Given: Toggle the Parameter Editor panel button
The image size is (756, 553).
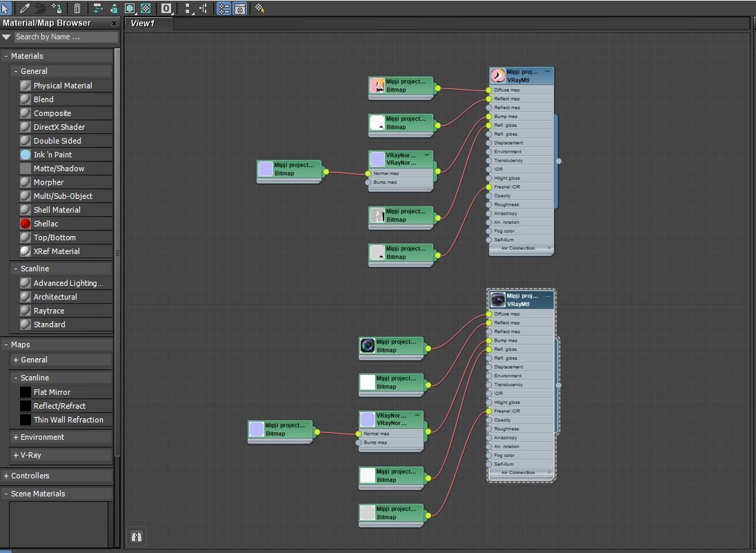Looking at the screenshot, I should click(x=240, y=8).
